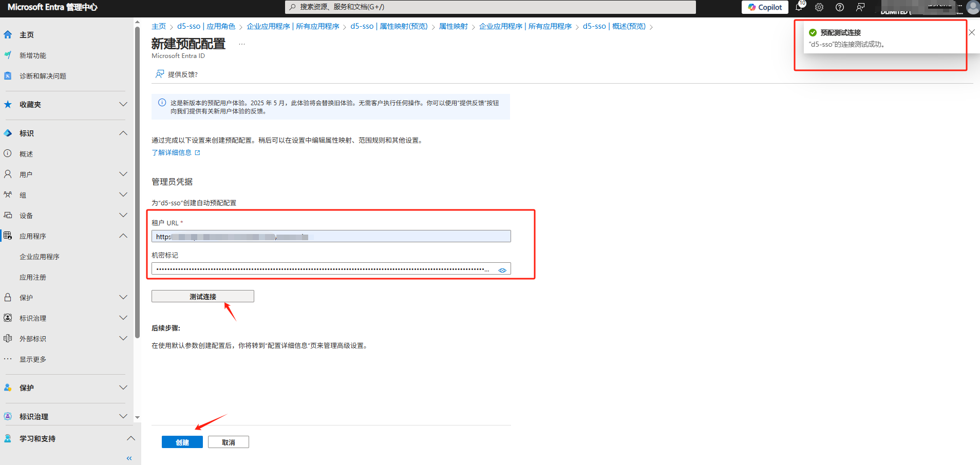Open the settings gear icon

point(819,7)
